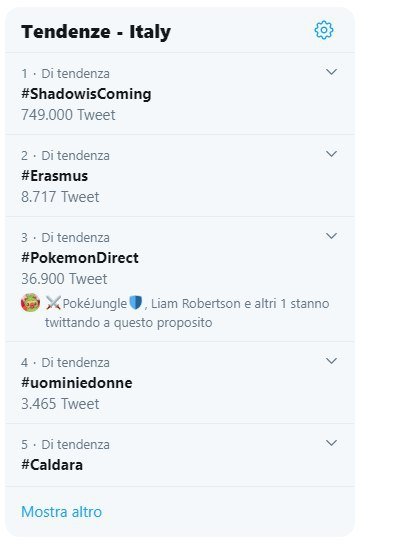The height and width of the screenshot is (544, 396).
Task: Expand chevron next to #PokemonDirect trend
Action: pos(331,236)
